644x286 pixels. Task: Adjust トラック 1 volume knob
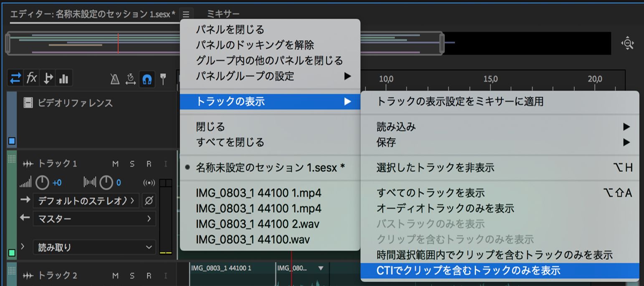tap(41, 182)
